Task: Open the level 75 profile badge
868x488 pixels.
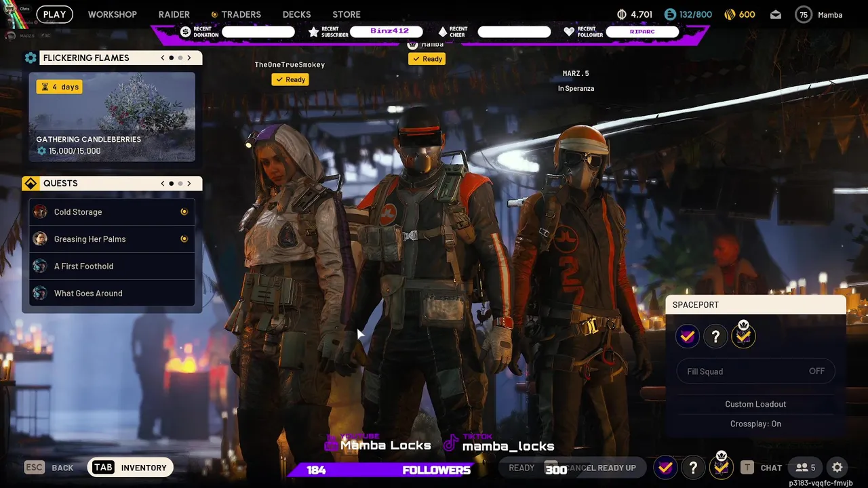Action: 804,14
